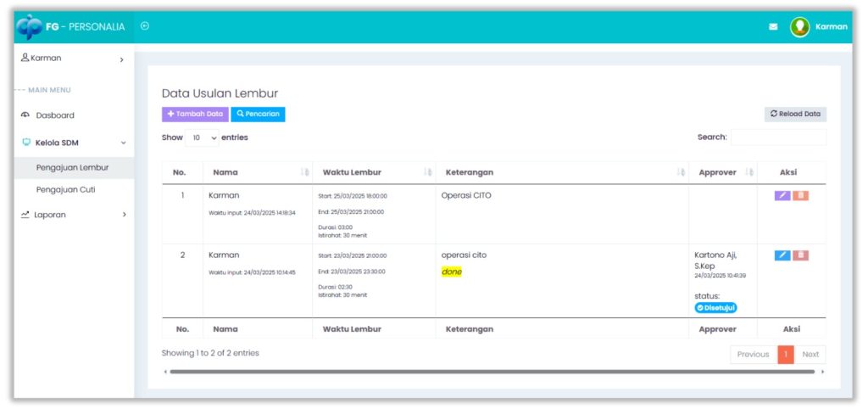The height and width of the screenshot is (409, 868).
Task: Click delete trash icon for second row
Action: pyautogui.click(x=800, y=255)
